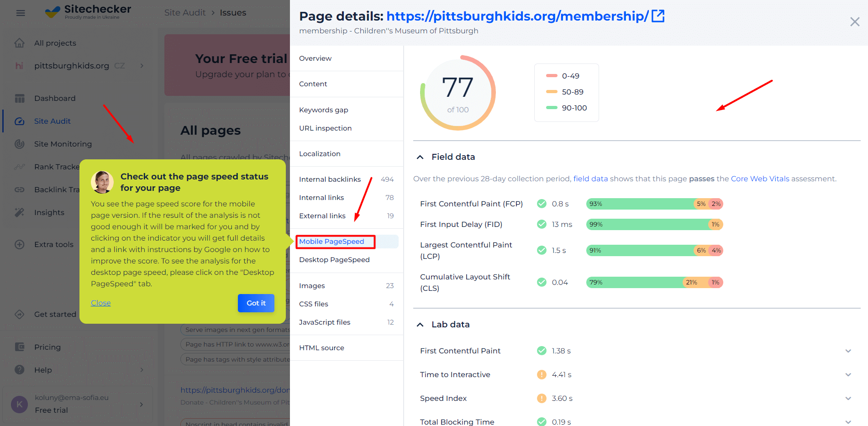Viewport: 868px width, 426px height.
Task: Click the First Input Delay distribution bar
Action: pyautogui.click(x=655, y=224)
